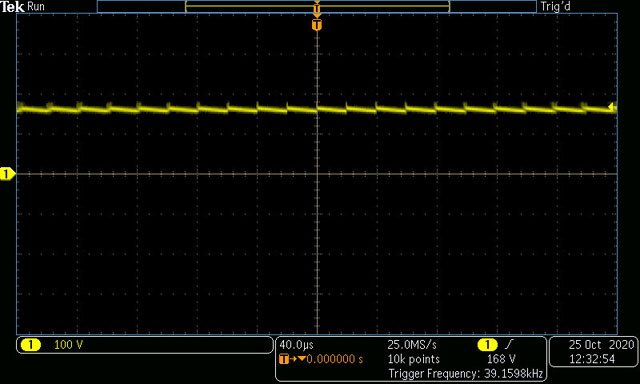Screen dimensions: 640x384
Task: Select the orange trigger position T marker
Action: (317, 25)
